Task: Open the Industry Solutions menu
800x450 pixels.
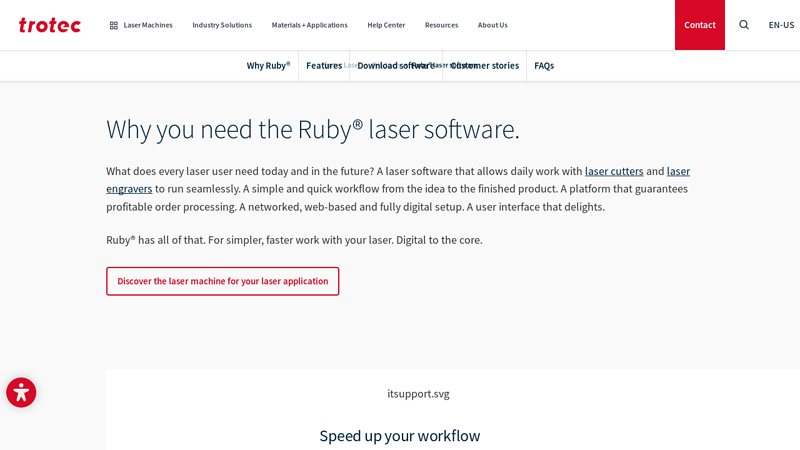Action: pyautogui.click(x=222, y=25)
